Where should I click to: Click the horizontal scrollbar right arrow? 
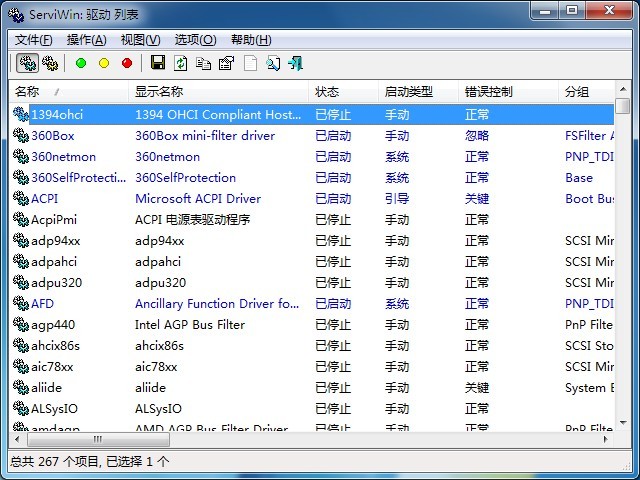(x=606, y=440)
